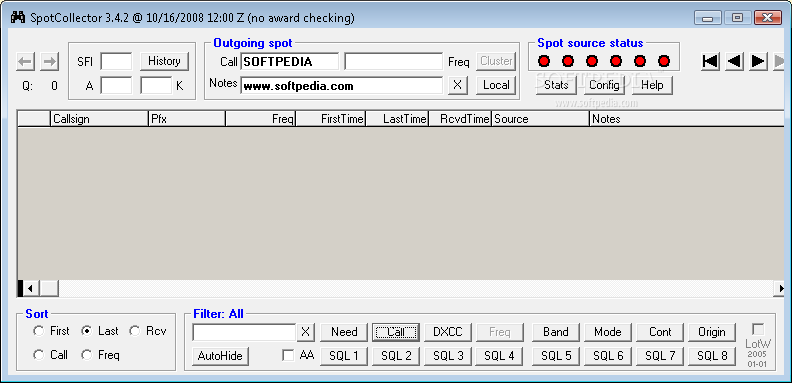Run the SQL 8 filter
The image size is (792, 383).
(712, 356)
